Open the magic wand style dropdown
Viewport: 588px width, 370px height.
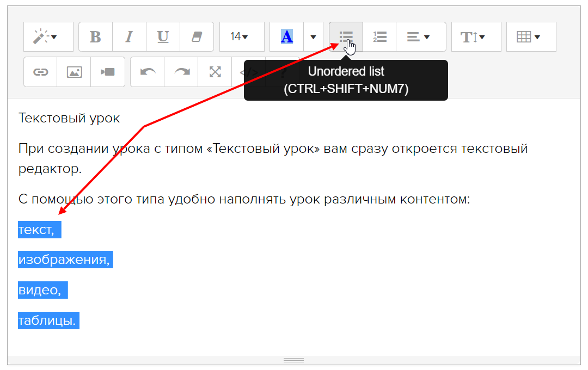tap(48, 37)
